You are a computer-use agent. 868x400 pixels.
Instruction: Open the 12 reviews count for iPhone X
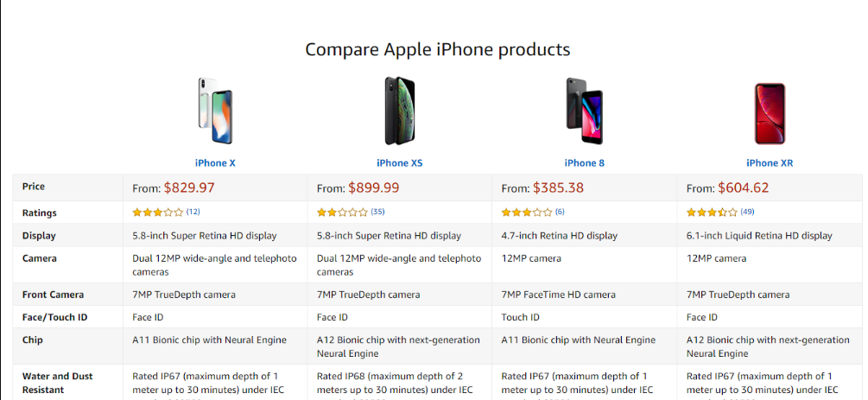pos(193,212)
